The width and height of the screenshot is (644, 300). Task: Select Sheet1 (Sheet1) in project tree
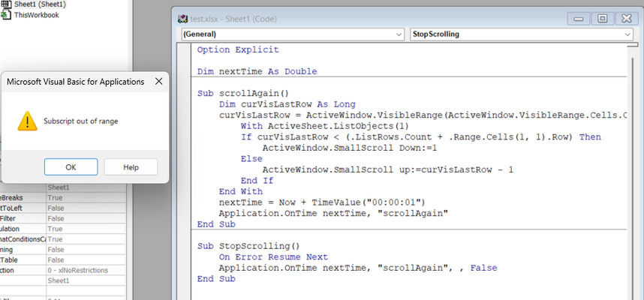click(x=40, y=4)
